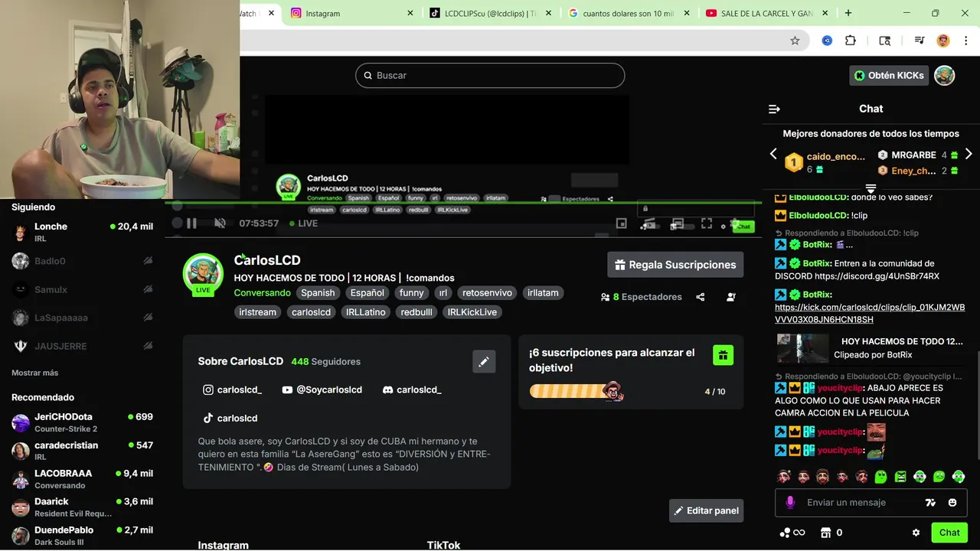Expand the donor leaderboard handle

[871, 187]
